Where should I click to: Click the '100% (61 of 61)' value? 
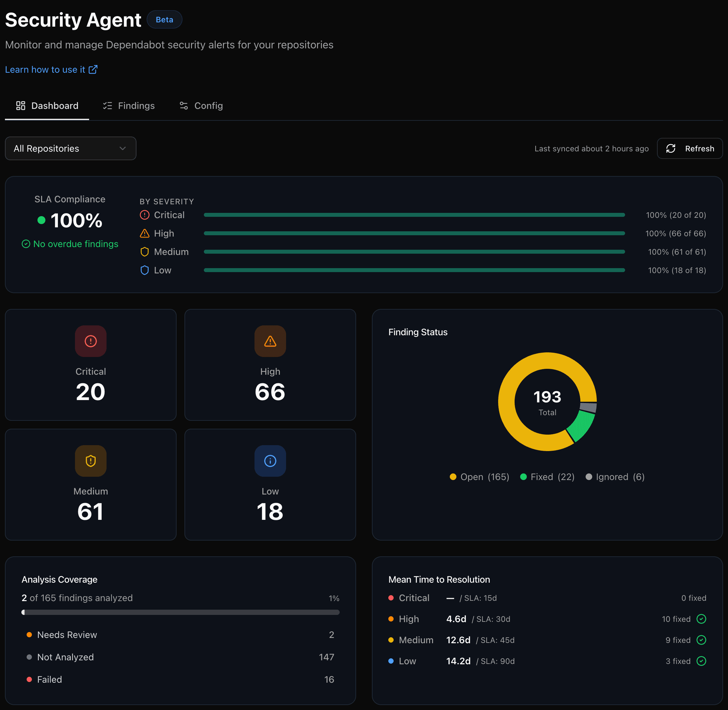tap(677, 252)
